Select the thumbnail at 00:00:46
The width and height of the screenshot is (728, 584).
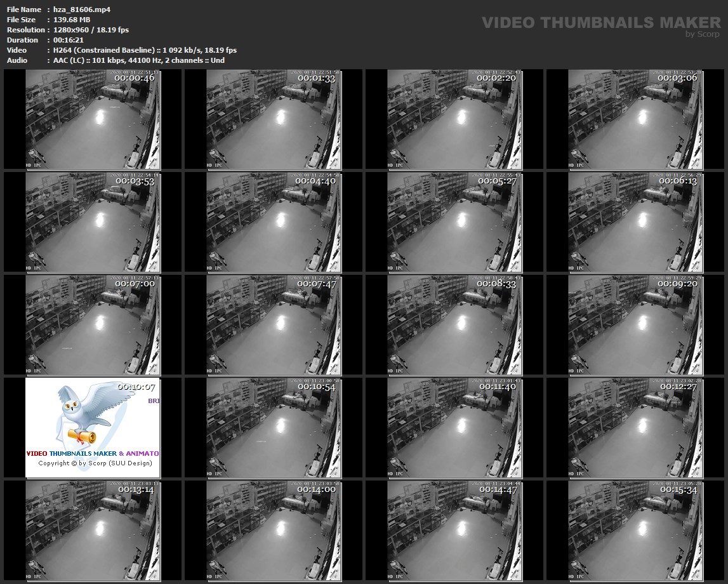pyautogui.click(x=93, y=119)
